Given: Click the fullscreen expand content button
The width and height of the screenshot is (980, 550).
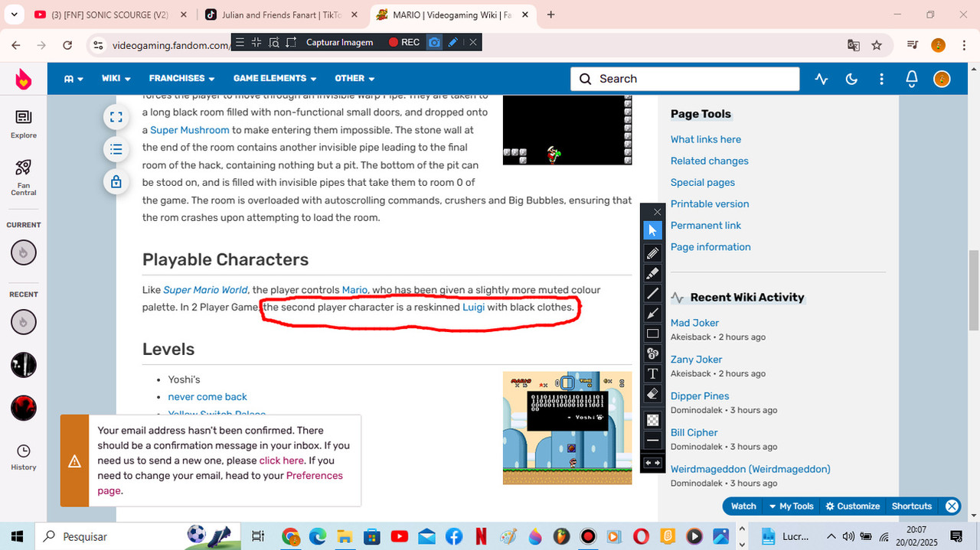Looking at the screenshot, I should point(116,117).
